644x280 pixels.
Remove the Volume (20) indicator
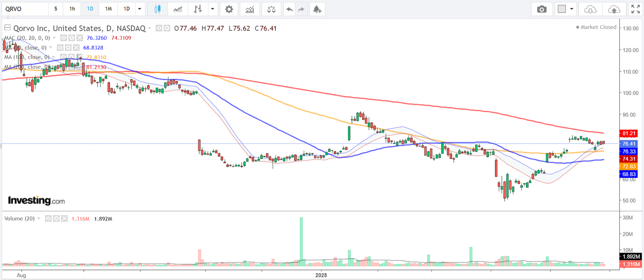click(64, 218)
